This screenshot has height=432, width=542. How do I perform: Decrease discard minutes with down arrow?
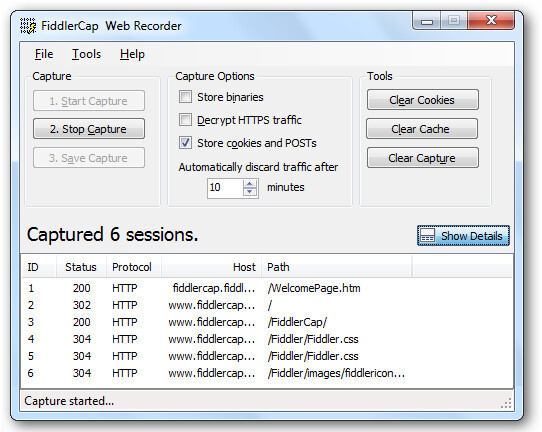[250, 192]
